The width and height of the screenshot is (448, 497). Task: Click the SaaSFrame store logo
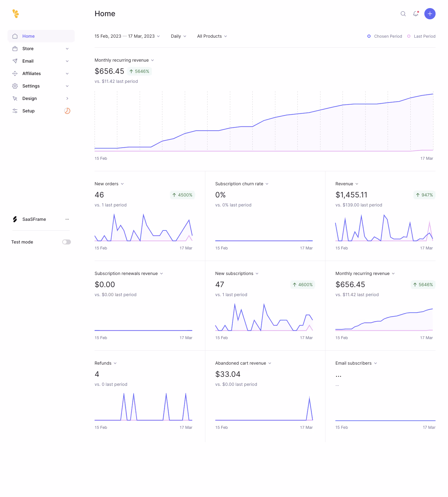(15, 219)
